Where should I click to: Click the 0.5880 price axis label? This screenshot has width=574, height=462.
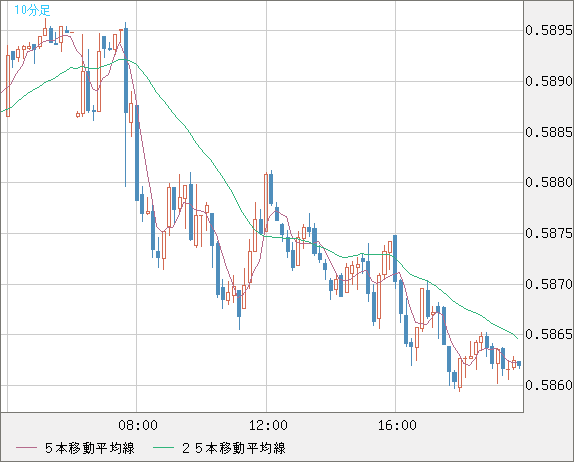pyautogui.click(x=549, y=182)
